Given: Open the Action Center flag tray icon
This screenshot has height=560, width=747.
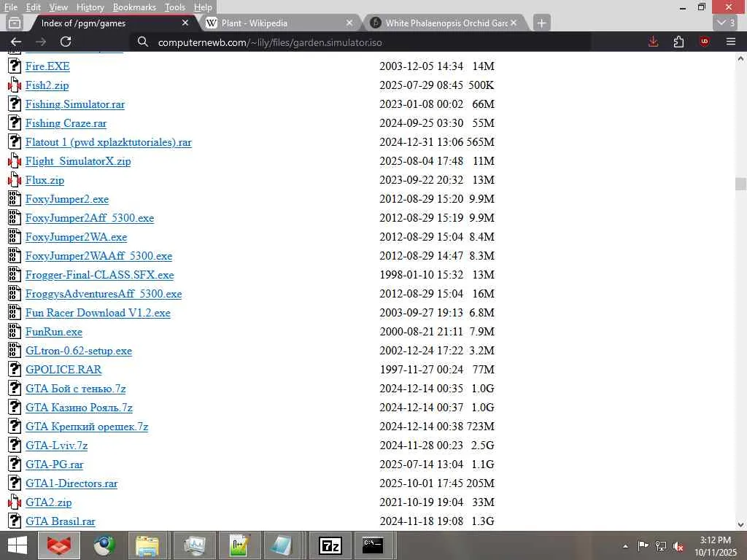Looking at the screenshot, I should coord(643,546).
